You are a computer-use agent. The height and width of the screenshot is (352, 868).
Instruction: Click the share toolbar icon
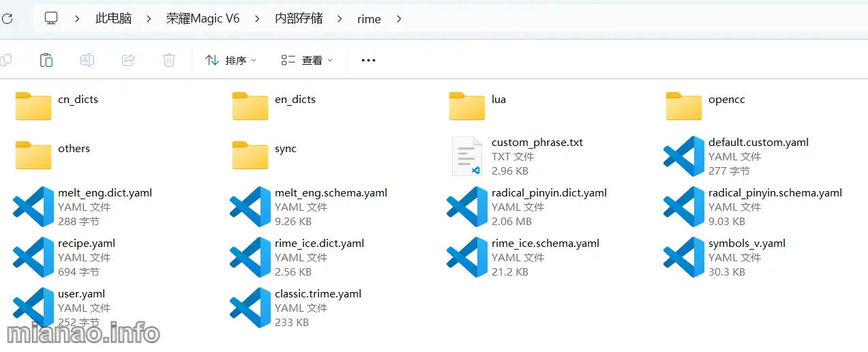coord(128,60)
